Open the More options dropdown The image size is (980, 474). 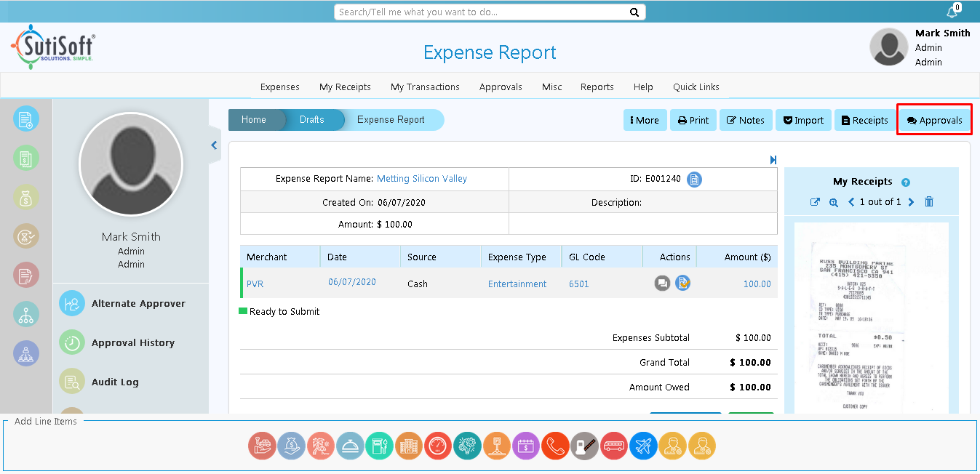coord(645,121)
